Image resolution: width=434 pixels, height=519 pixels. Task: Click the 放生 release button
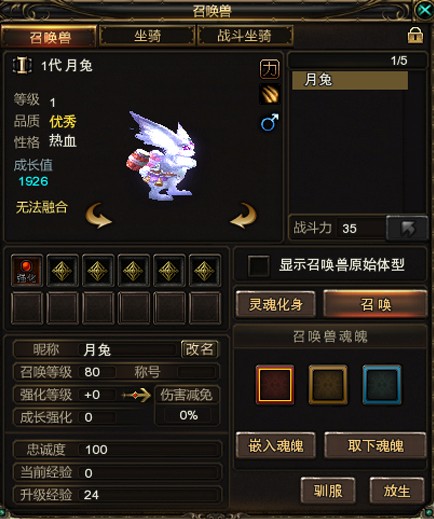397,491
